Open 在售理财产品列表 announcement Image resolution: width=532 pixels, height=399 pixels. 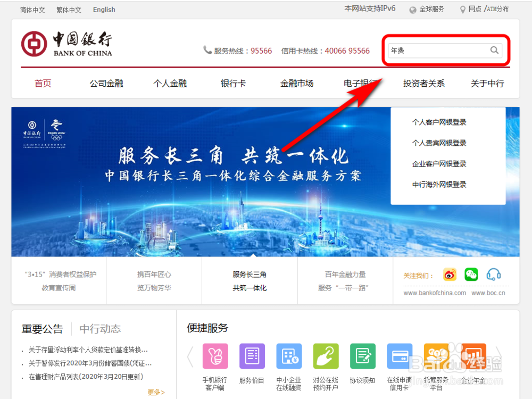[x=86, y=377]
